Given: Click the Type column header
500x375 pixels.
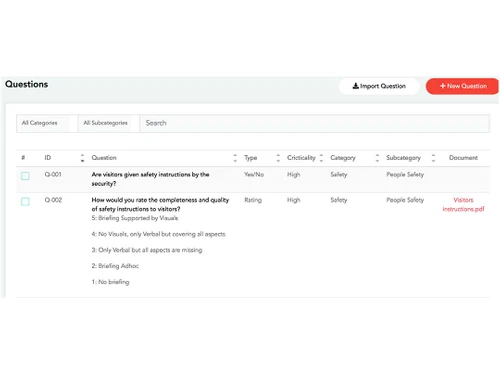Looking at the screenshot, I should [x=250, y=158].
